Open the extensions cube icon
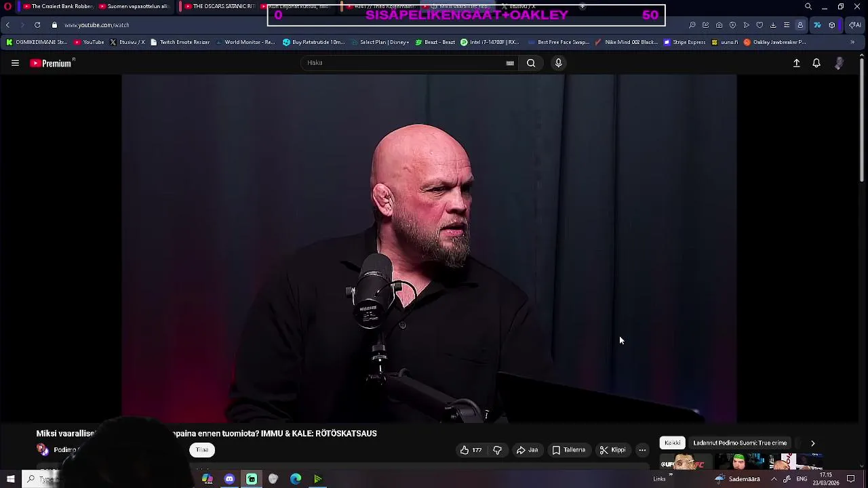Viewport: 868px width, 488px height. tap(832, 25)
